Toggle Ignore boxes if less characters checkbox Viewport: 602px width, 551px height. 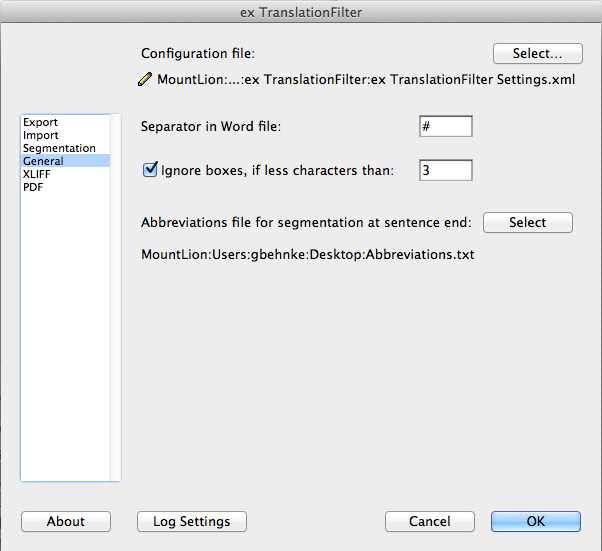click(x=150, y=169)
